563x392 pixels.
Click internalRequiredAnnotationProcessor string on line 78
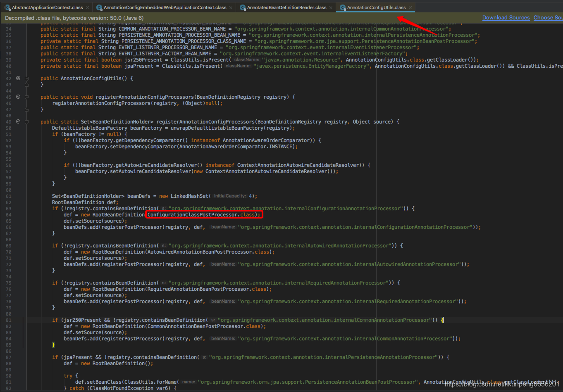point(348,302)
